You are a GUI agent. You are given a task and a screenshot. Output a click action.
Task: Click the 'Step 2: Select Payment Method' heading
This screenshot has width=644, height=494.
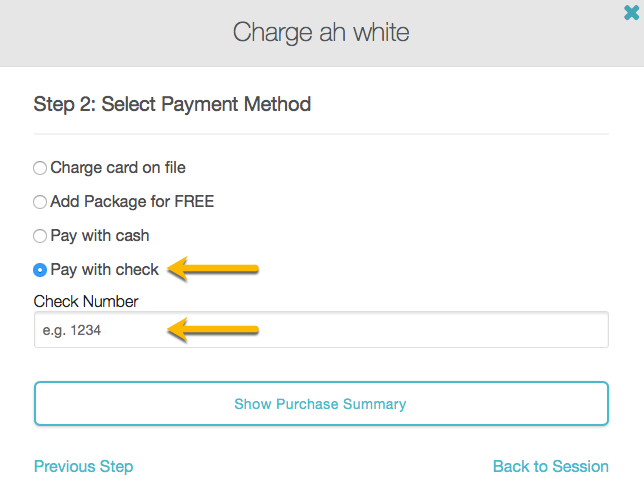172,104
